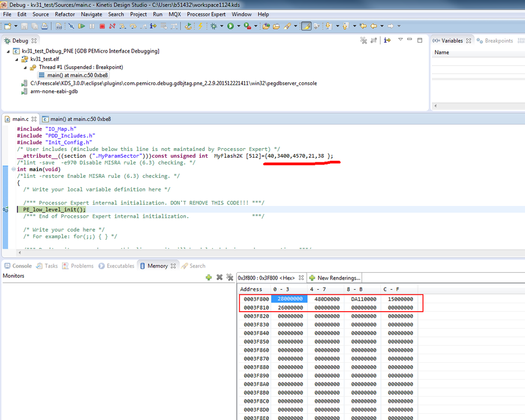Add a memory monitor with green plus
This screenshot has width=525, height=420.
pos(209,277)
